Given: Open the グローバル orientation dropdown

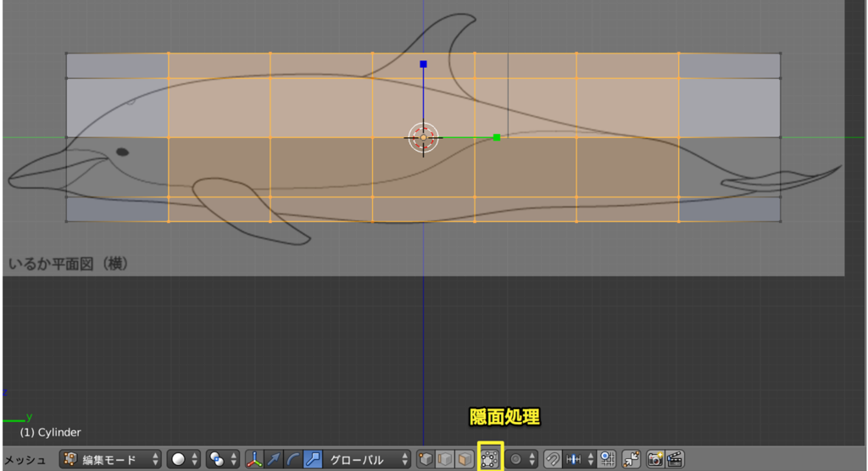Looking at the screenshot, I should (366, 459).
